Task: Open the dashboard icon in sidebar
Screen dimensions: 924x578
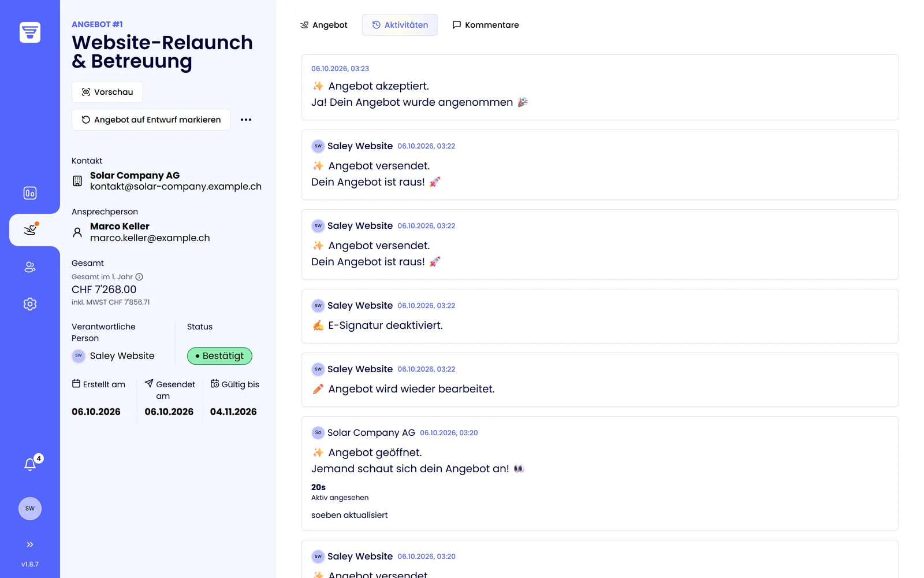Action: click(x=30, y=193)
